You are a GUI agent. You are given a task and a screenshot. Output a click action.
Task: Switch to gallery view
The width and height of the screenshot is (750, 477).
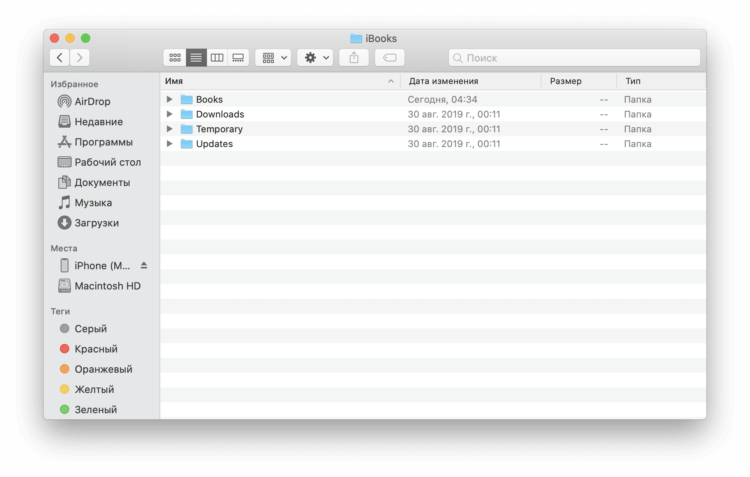tap(238, 58)
